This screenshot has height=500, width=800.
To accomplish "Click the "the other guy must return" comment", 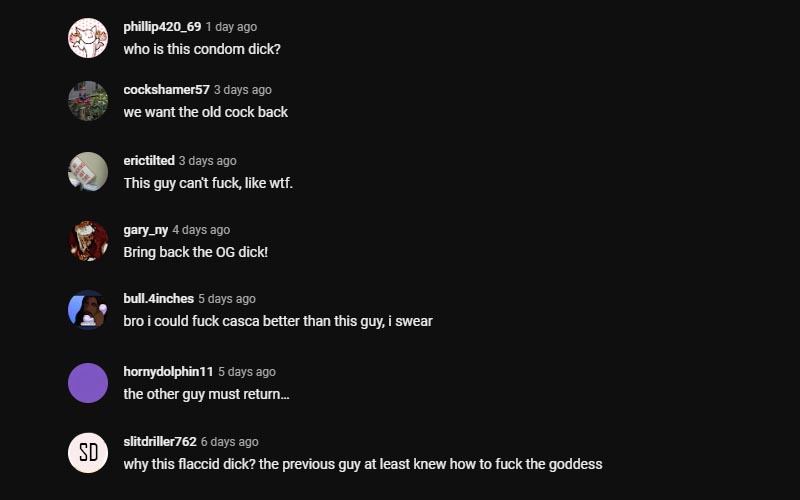I will 206,394.
